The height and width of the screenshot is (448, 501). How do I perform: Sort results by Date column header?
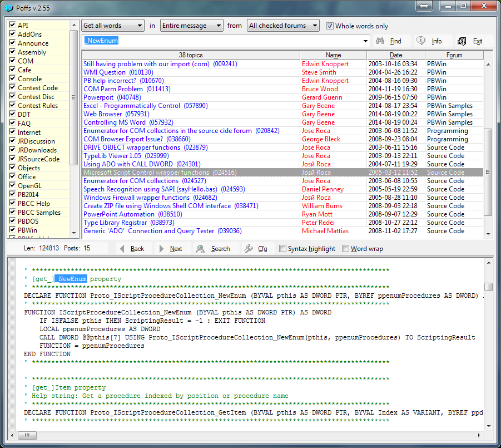point(395,55)
